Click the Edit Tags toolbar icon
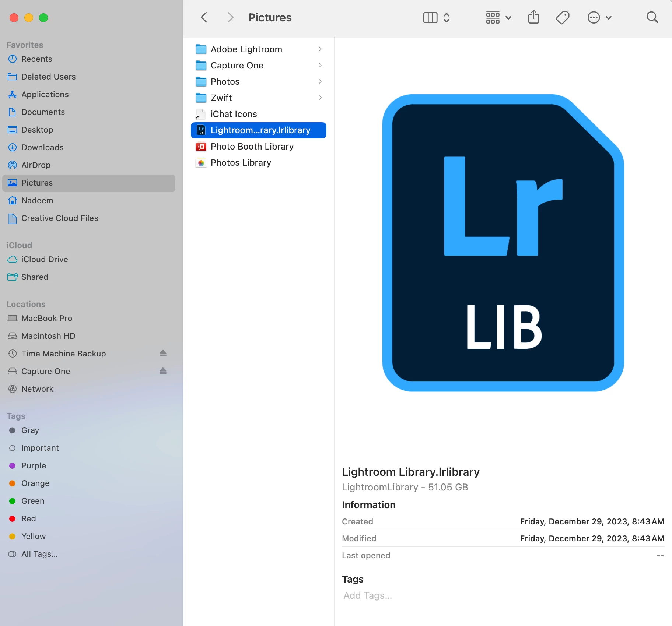Image resolution: width=672 pixels, height=626 pixels. tap(563, 17)
